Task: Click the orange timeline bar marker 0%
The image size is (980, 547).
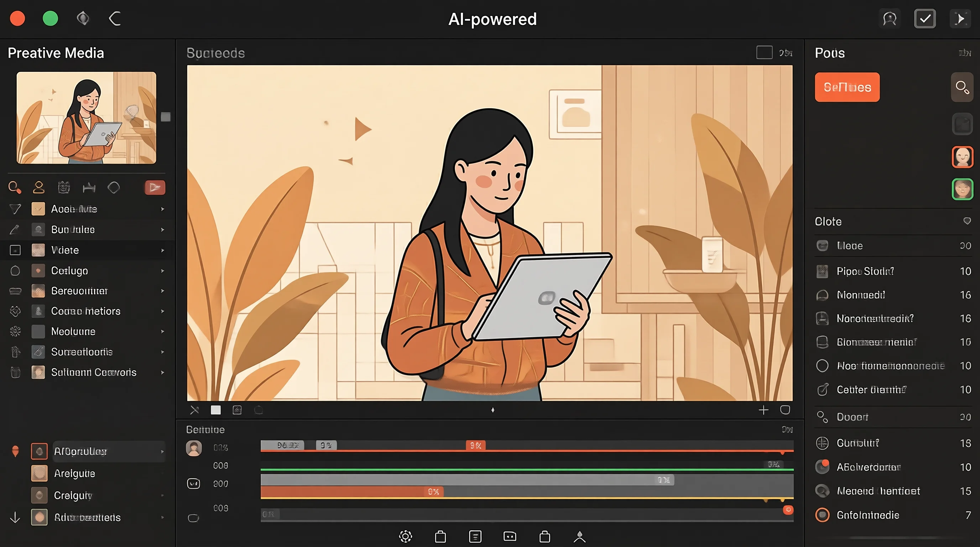Action: coord(433,492)
